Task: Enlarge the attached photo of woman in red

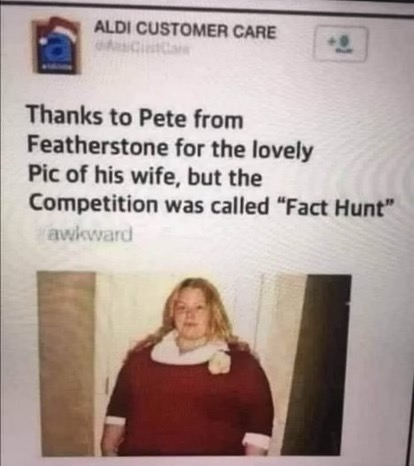Action: [194, 364]
